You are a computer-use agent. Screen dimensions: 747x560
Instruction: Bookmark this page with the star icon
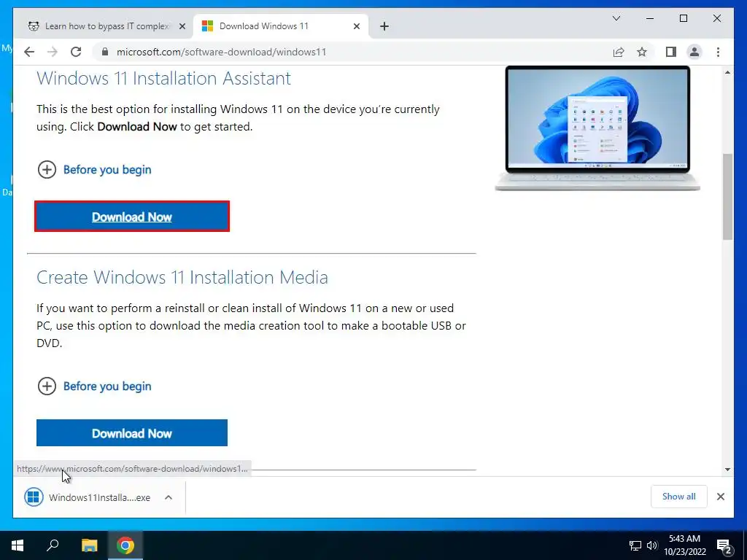coord(642,52)
